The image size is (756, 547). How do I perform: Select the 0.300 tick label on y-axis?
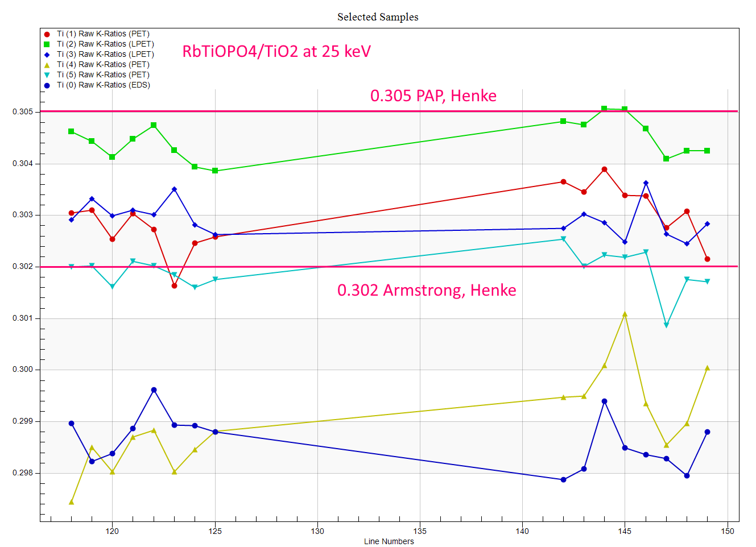(x=23, y=370)
